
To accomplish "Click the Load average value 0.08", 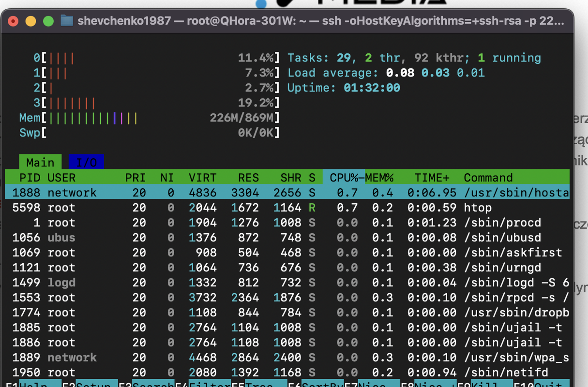I will (400, 73).
